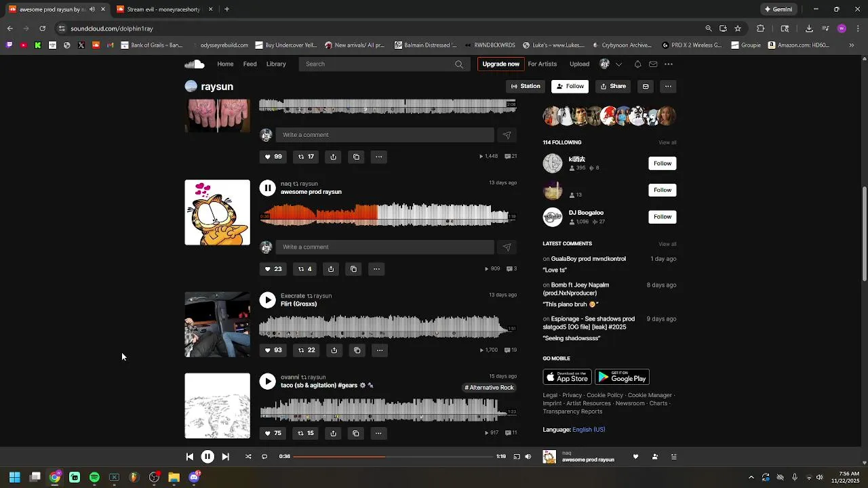
Task: Copy link of the taco track
Action: pyautogui.click(x=356, y=433)
